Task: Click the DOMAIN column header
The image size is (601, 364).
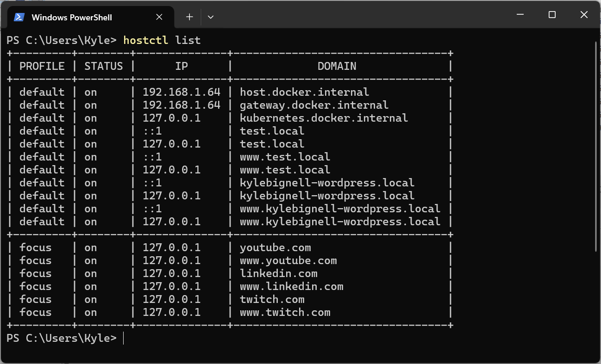Action: click(x=336, y=66)
